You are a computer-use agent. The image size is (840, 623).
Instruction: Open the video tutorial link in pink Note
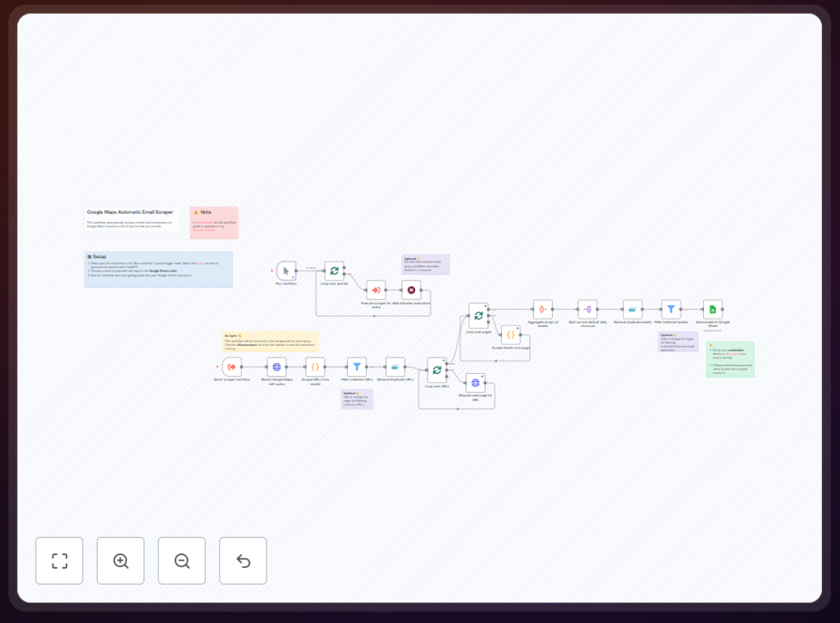(204, 223)
